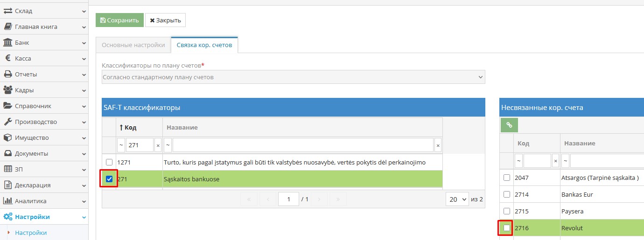This screenshot has width=644, height=240.
Task: Click the Название filter input in SAF-T table
Action: coord(303,145)
